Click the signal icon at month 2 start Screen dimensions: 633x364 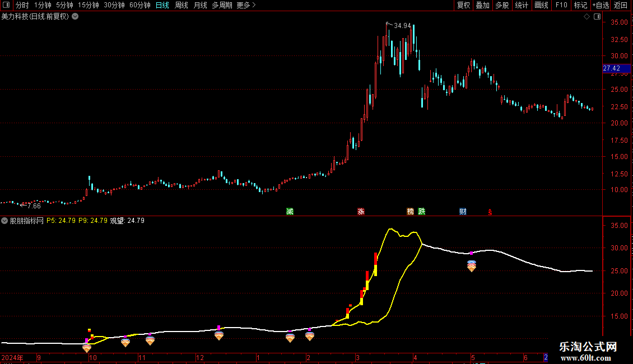(x=310, y=337)
